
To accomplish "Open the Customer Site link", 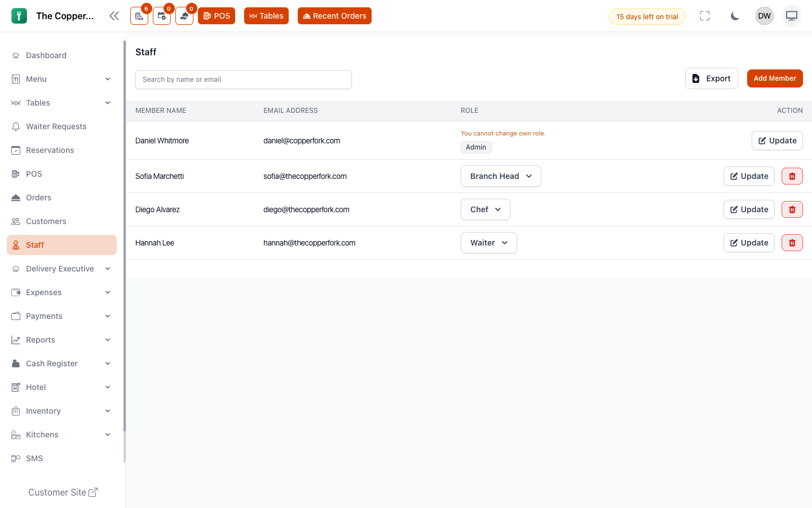I will pyautogui.click(x=63, y=492).
